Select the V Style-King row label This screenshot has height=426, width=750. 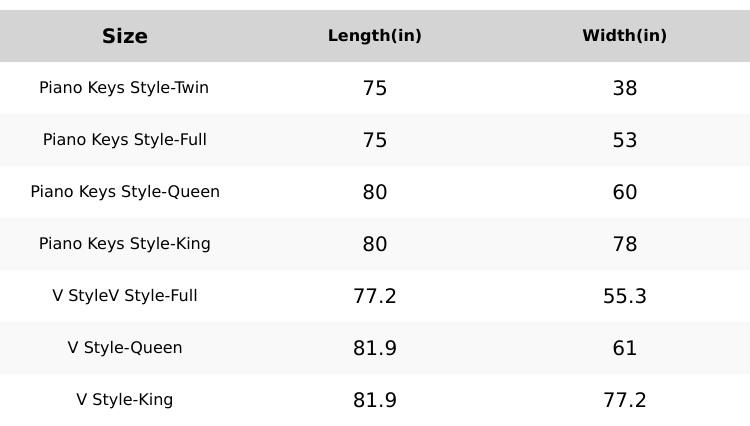(x=125, y=400)
